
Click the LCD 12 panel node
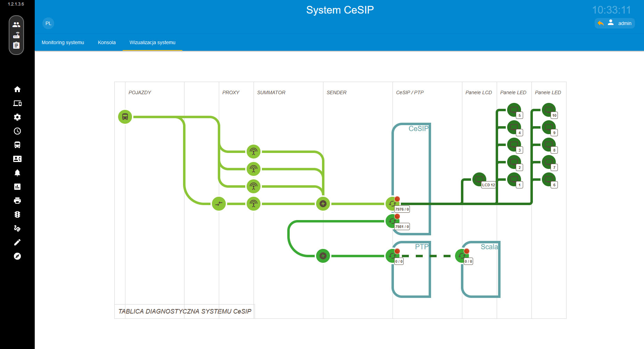coord(479,179)
